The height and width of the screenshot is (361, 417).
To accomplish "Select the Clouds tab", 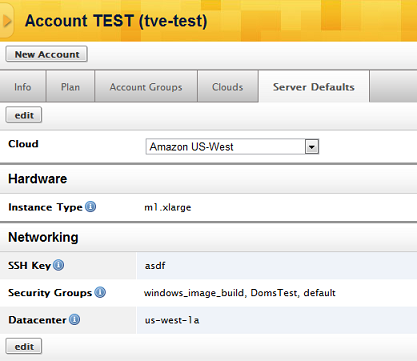I will click(228, 87).
